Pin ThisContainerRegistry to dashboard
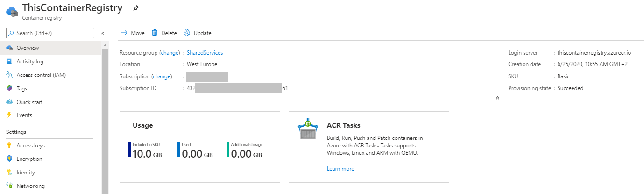 pyautogui.click(x=136, y=8)
